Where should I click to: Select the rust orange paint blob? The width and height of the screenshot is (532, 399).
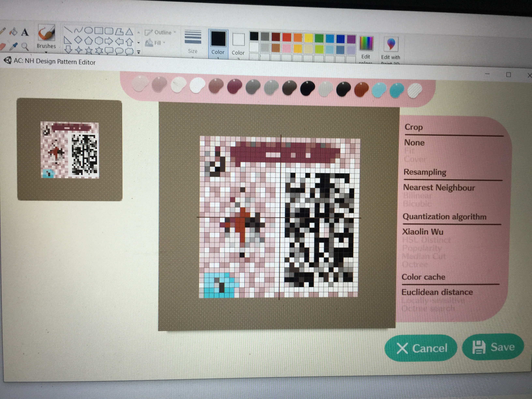362,89
